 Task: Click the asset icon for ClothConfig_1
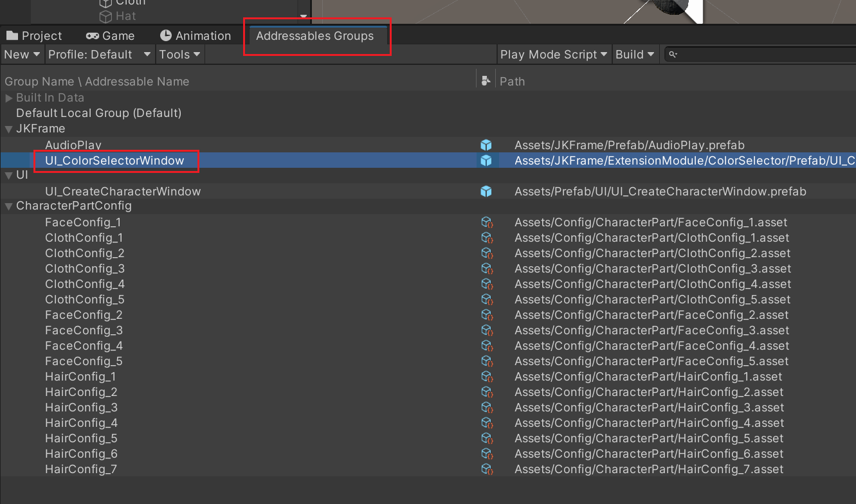(486, 238)
